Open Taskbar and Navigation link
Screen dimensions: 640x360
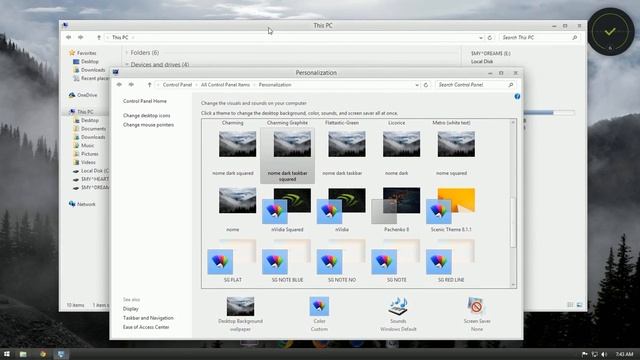click(x=148, y=318)
